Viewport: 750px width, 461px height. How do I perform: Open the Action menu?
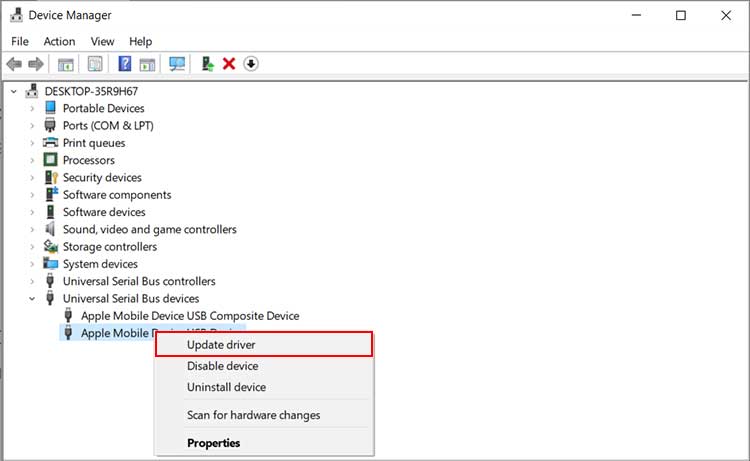click(x=59, y=42)
